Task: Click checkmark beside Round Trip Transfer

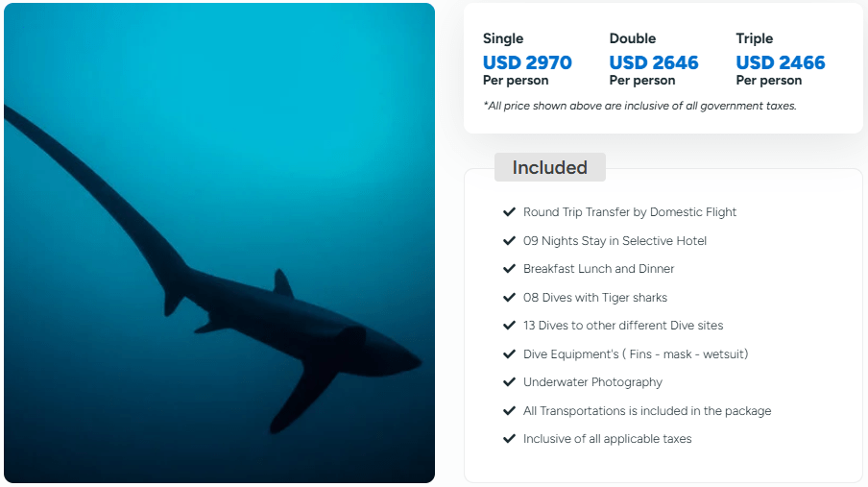Action: coord(509,212)
